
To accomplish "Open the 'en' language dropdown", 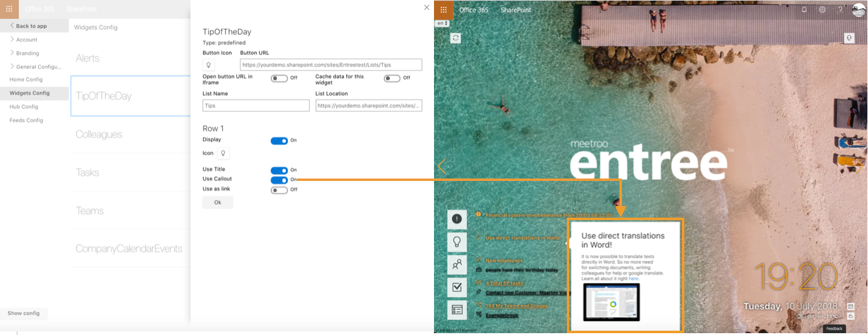I will [x=442, y=23].
